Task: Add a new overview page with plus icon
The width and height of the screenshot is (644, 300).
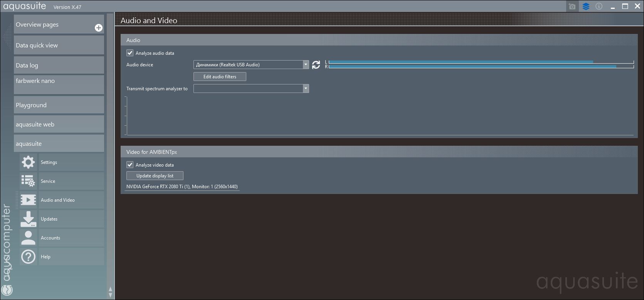Action: pos(99,28)
